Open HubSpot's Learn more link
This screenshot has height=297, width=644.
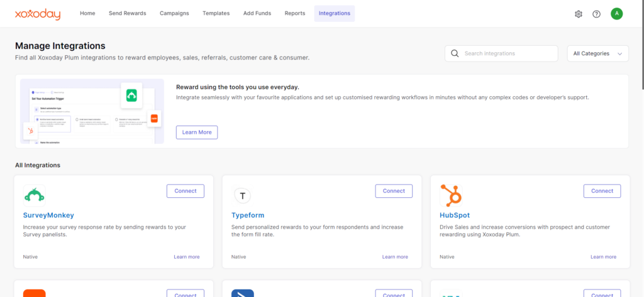pyautogui.click(x=603, y=257)
